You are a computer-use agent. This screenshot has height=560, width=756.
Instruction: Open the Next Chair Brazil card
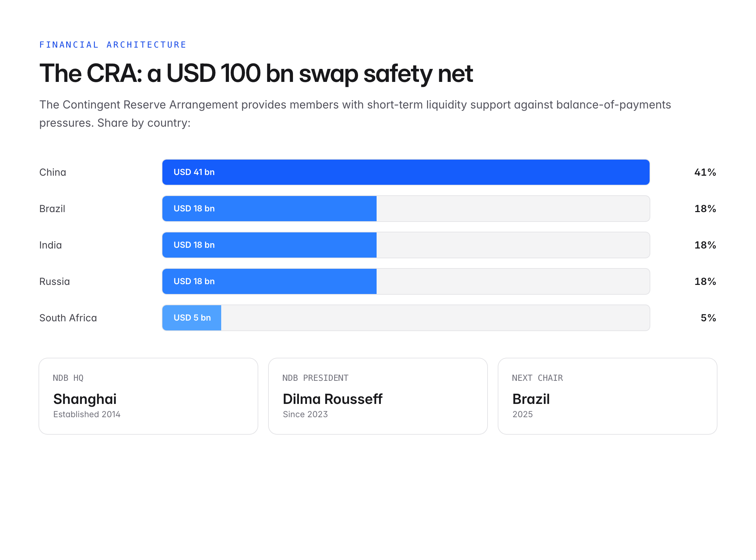point(608,396)
